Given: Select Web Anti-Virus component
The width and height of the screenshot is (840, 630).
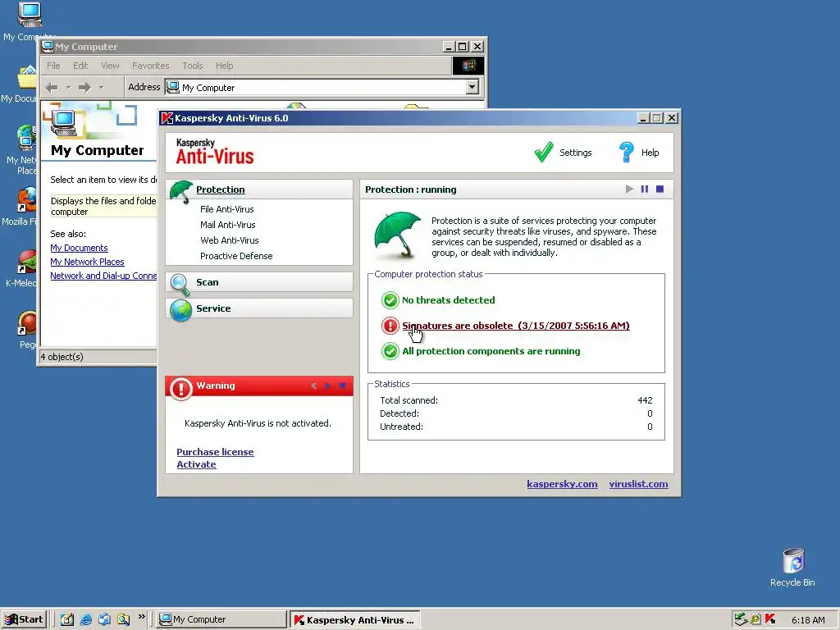Looking at the screenshot, I should tap(230, 240).
